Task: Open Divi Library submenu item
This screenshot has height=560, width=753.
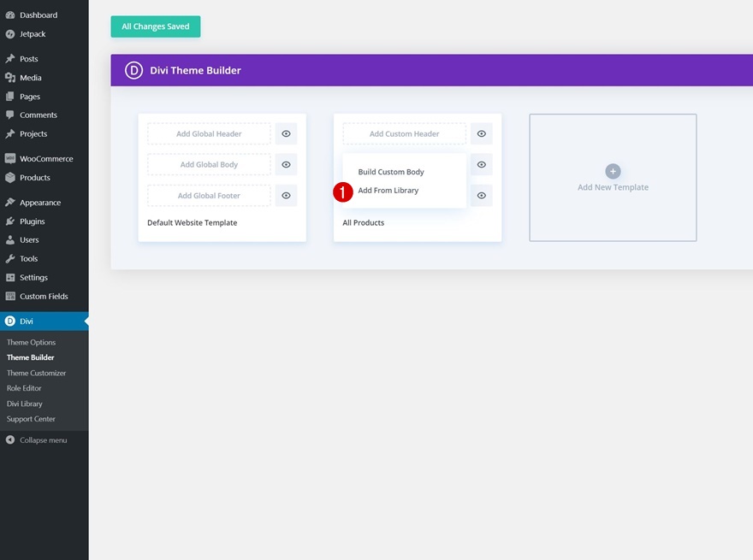Action: pyautogui.click(x=25, y=404)
